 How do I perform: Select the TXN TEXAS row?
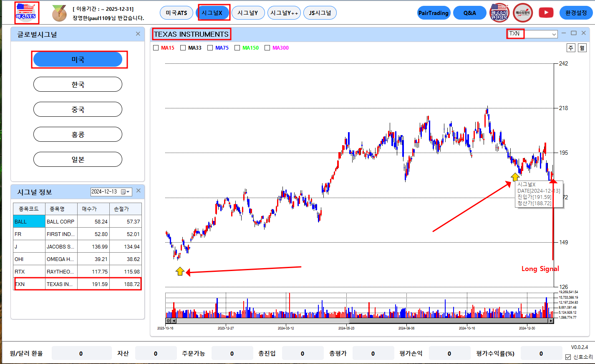(x=78, y=284)
